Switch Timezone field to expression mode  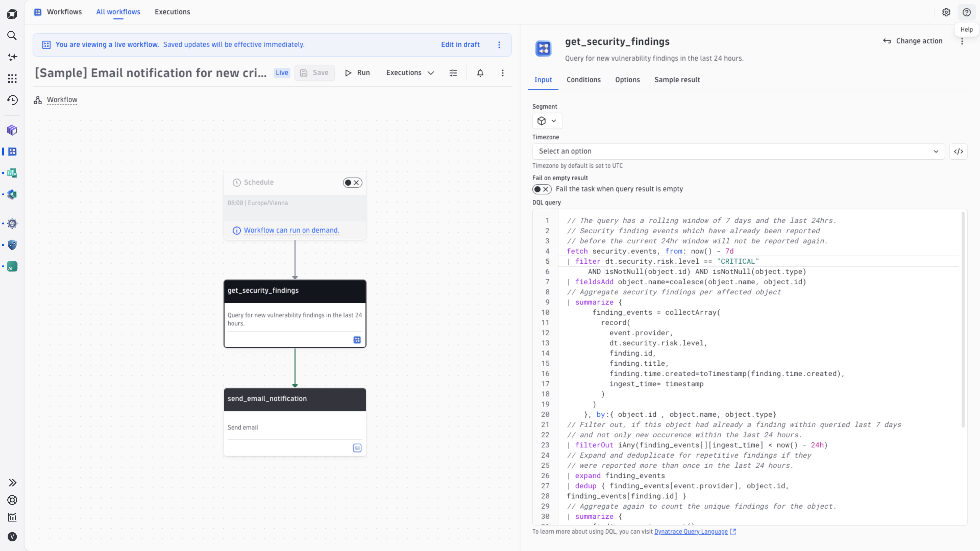click(958, 151)
